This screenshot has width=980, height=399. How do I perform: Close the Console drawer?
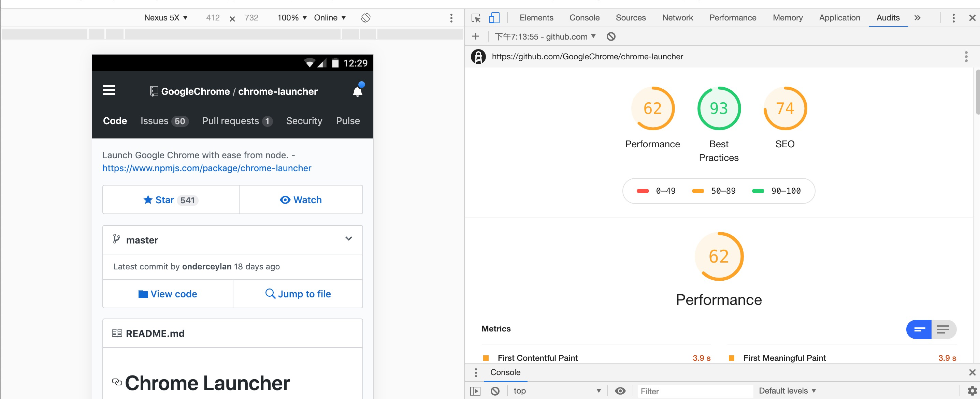pyautogui.click(x=972, y=372)
